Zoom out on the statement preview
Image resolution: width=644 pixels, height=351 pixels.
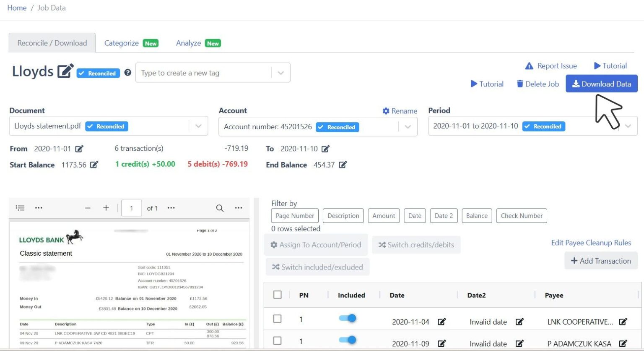click(x=88, y=207)
